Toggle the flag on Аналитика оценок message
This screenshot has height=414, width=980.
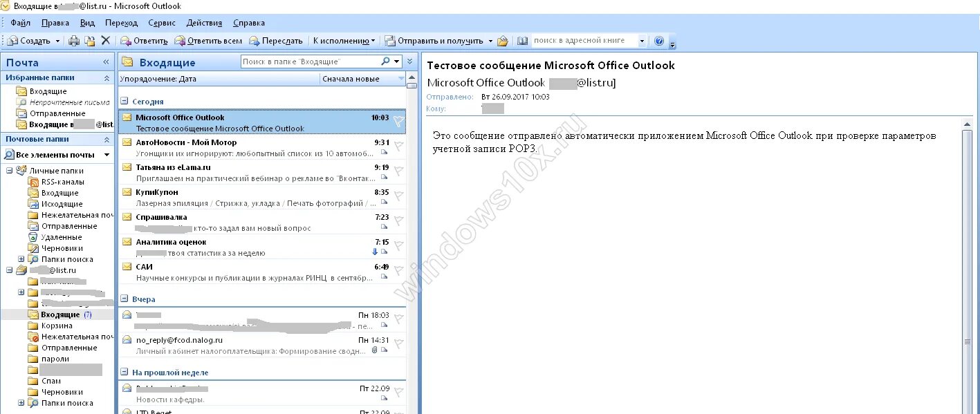click(398, 246)
